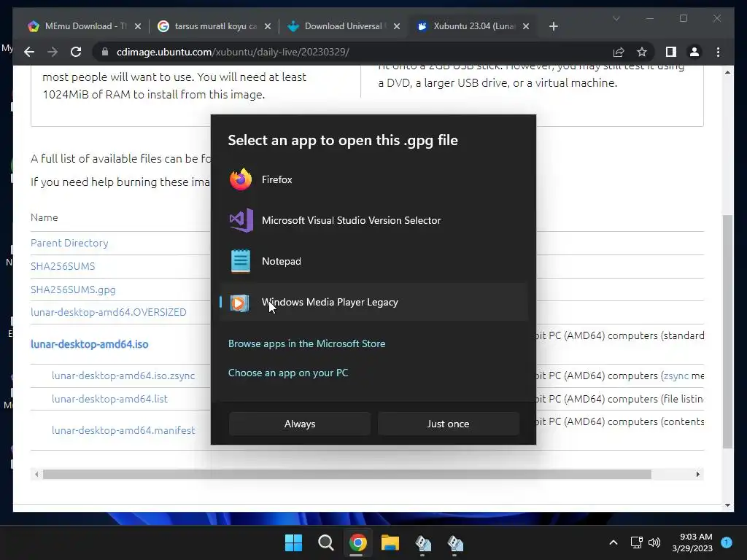The width and height of the screenshot is (747, 560).
Task: Open a new tab with the plus button
Action: click(553, 26)
